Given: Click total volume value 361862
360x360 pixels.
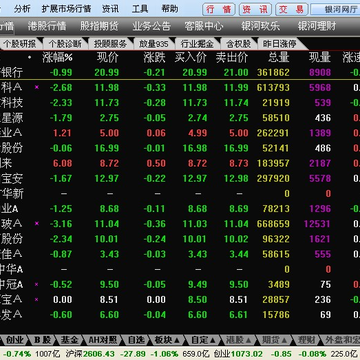Looking at the screenshot, I should [273, 72].
